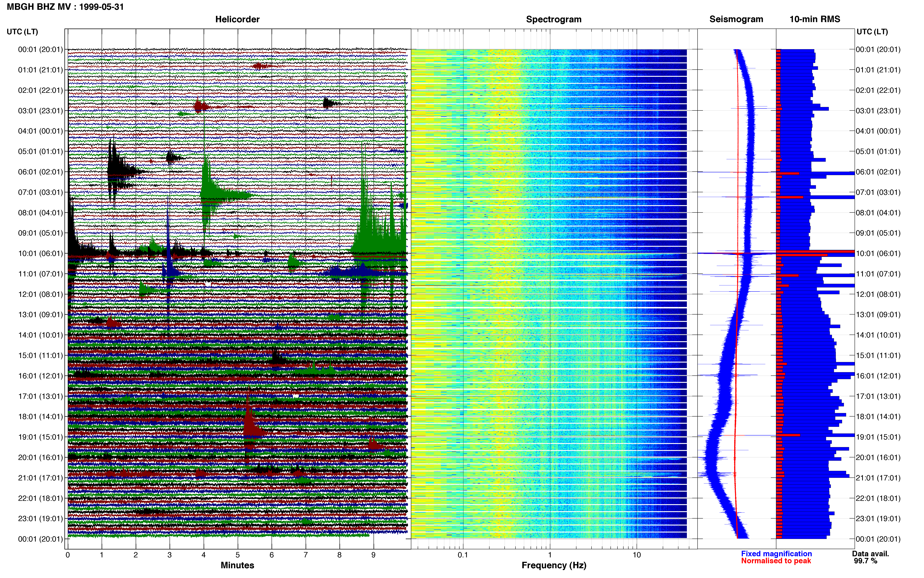Click the 'Data avail.' label
This screenshot has height=578, width=924.
point(870,554)
